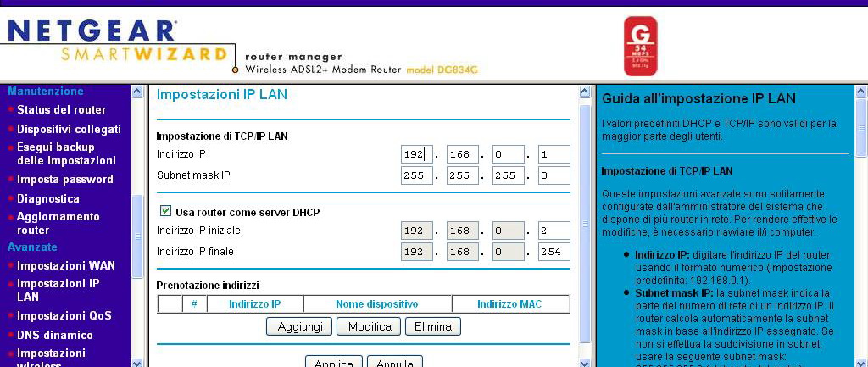Click third octet of Subnet mask IP
This screenshot has width=868, height=367.
click(x=509, y=175)
